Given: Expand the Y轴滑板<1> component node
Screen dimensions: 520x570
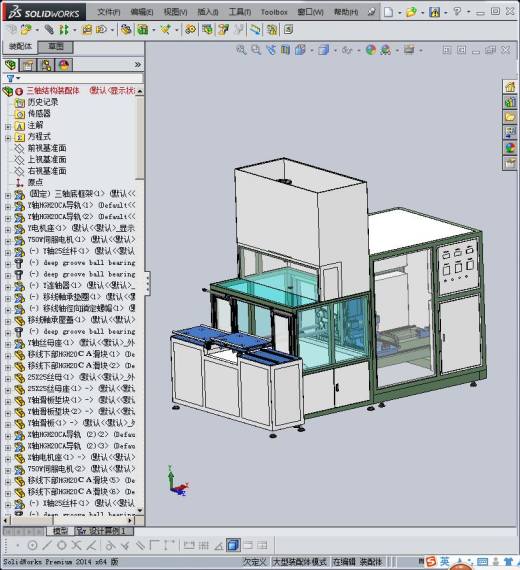Looking at the screenshot, I should point(8,425).
